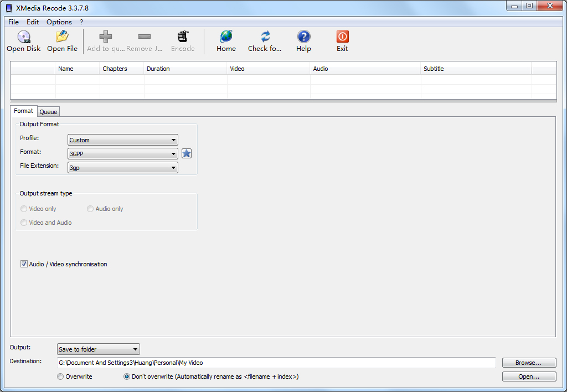Close the XMedia Recode window

coord(550,6)
